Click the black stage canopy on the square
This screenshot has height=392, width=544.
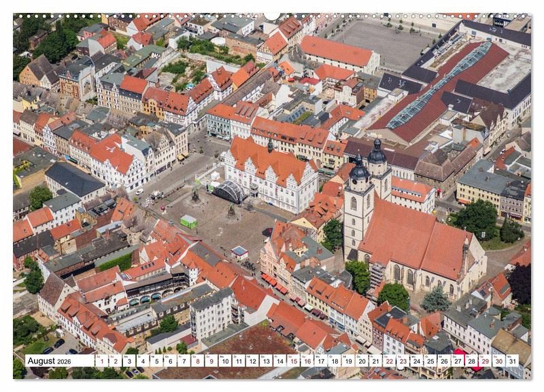coord(229,192)
